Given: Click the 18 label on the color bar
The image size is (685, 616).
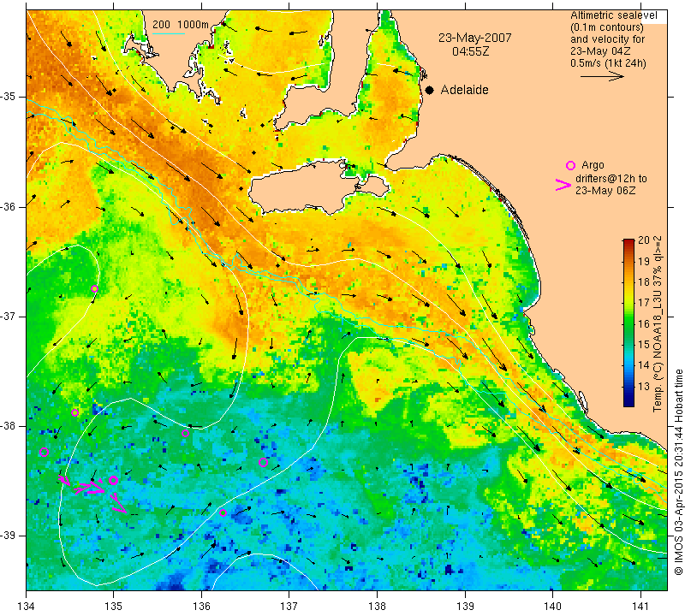Looking at the screenshot, I should 644,282.
